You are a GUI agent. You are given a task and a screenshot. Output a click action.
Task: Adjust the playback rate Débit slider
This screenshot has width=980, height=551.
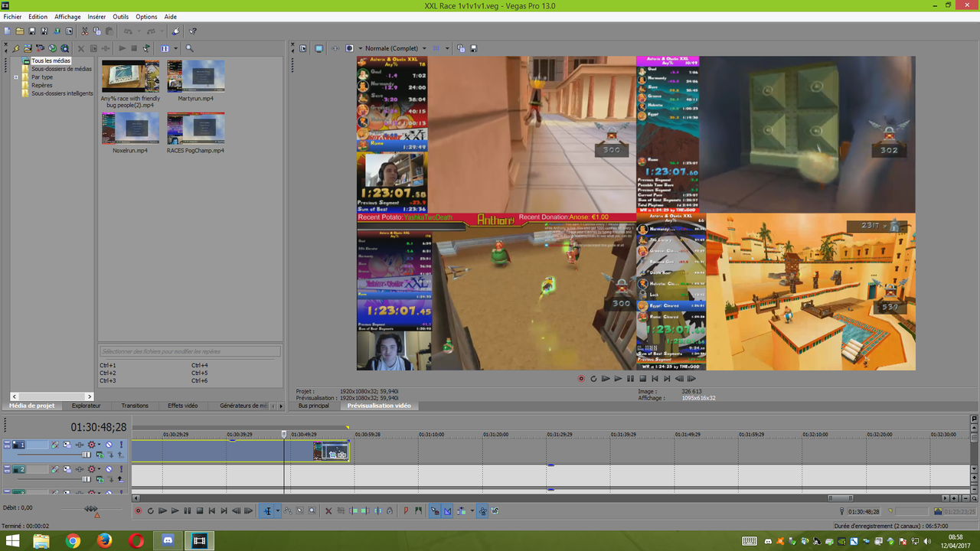click(x=91, y=509)
